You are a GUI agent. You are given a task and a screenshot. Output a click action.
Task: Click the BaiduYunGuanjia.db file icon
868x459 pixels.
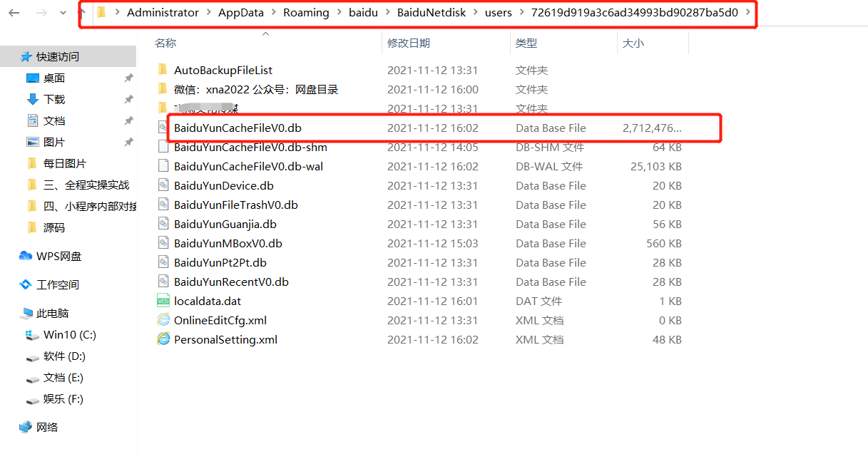tap(163, 224)
